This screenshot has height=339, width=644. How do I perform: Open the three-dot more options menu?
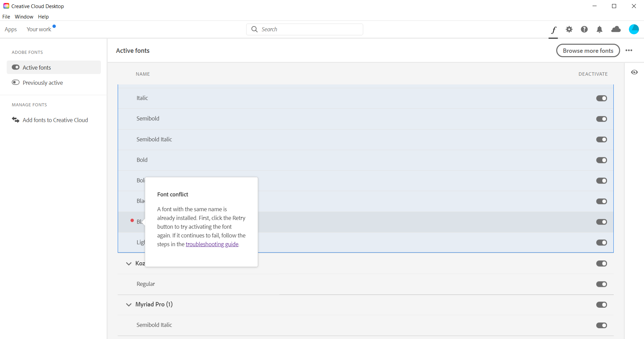click(629, 50)
